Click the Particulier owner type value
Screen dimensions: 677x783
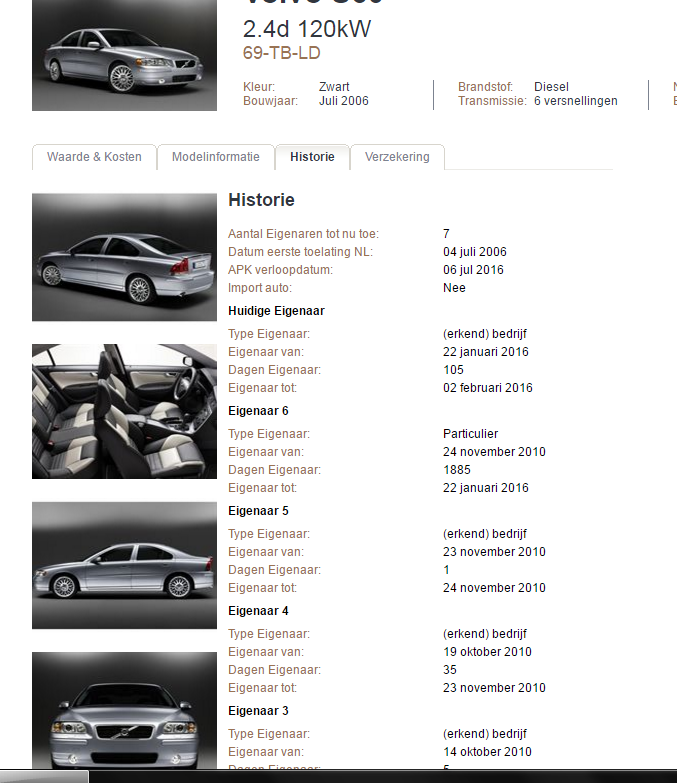pos(470,434)
